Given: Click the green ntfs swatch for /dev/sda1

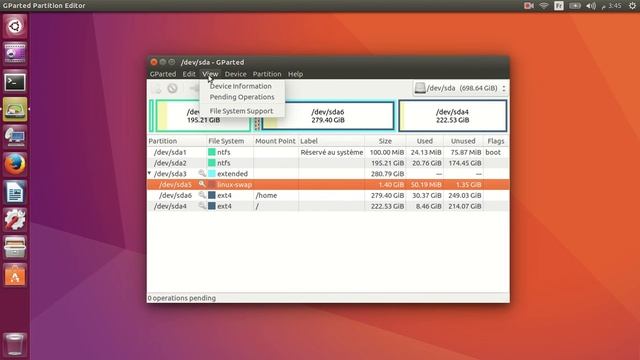Looking at the screenshot, I should pos(211,152).
